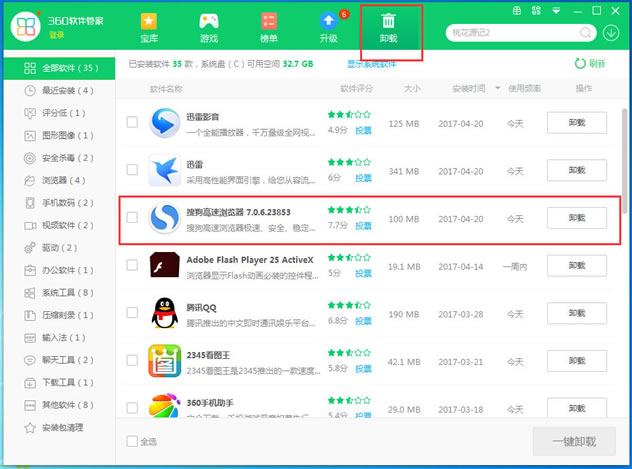This screenshot has width=632, height=469.
Task: Click the 360软件管家 logo icon
Action: click(26, 27)
